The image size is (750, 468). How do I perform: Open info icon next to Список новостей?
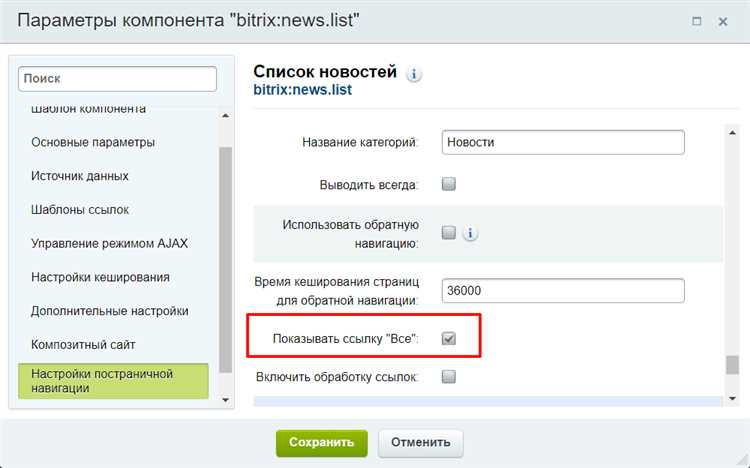pyautogui.click(x=414, y=75)
